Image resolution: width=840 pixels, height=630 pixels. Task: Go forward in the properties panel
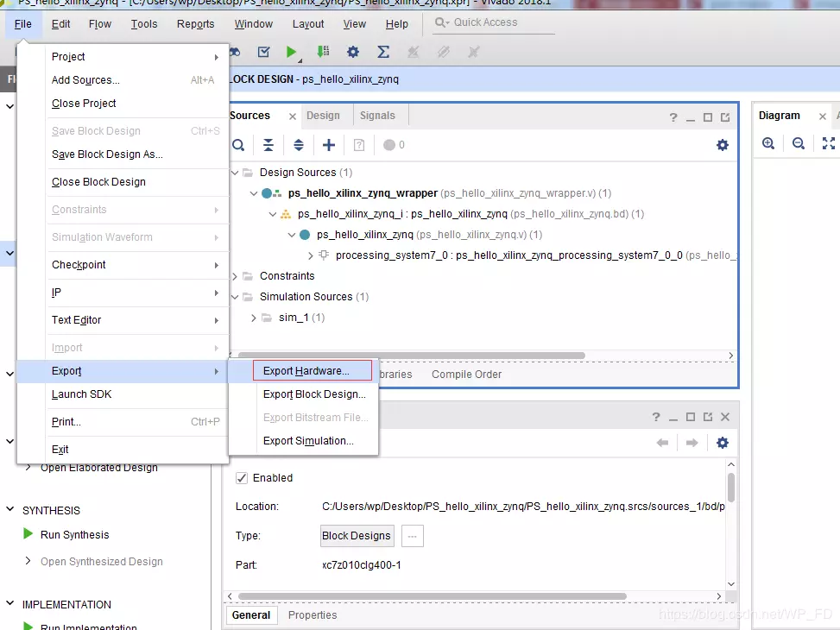tap(692, 443)
